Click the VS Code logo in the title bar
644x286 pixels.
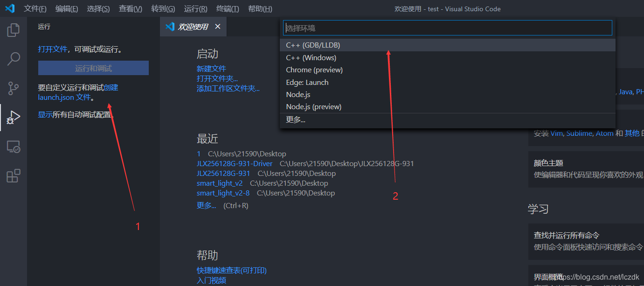[x=9, y=8]
